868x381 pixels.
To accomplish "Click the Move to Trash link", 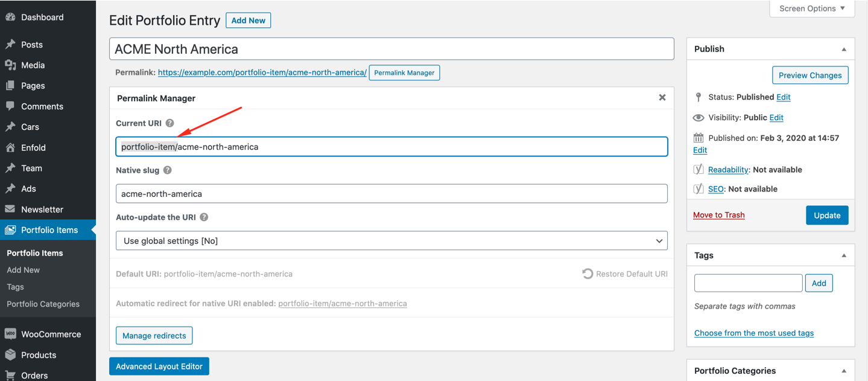I will click(718, 215).
